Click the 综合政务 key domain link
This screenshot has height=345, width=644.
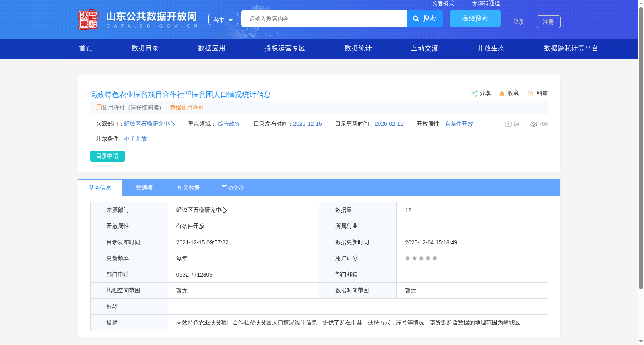229,124
